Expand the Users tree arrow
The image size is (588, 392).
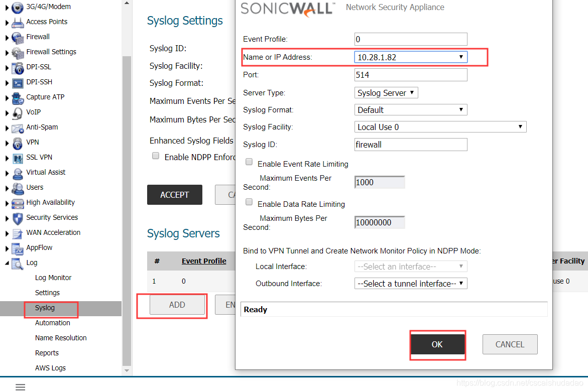[x=7, y=188]
